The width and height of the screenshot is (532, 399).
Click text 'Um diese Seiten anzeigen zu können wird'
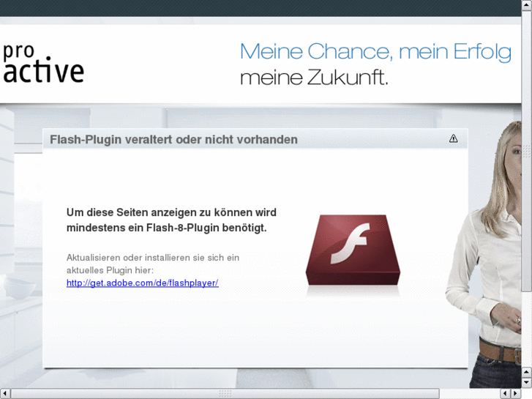coord(171,212)
